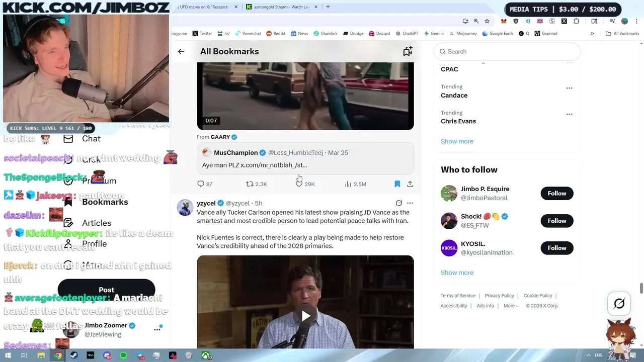This screenshot has height=362, width=644.
Task: Open the Drudge bookmark
Action: [353, 34]
